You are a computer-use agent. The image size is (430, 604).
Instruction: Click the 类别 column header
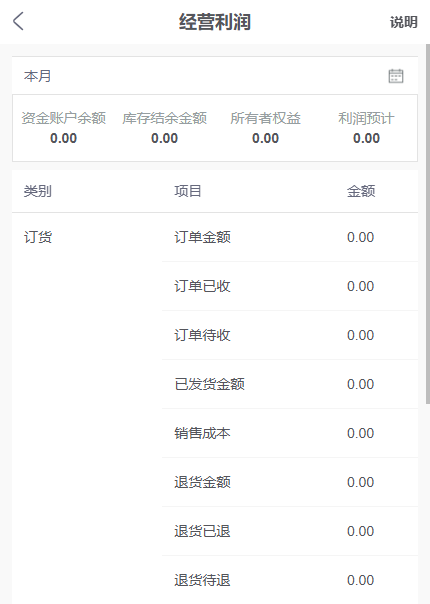tap(37, 191)
